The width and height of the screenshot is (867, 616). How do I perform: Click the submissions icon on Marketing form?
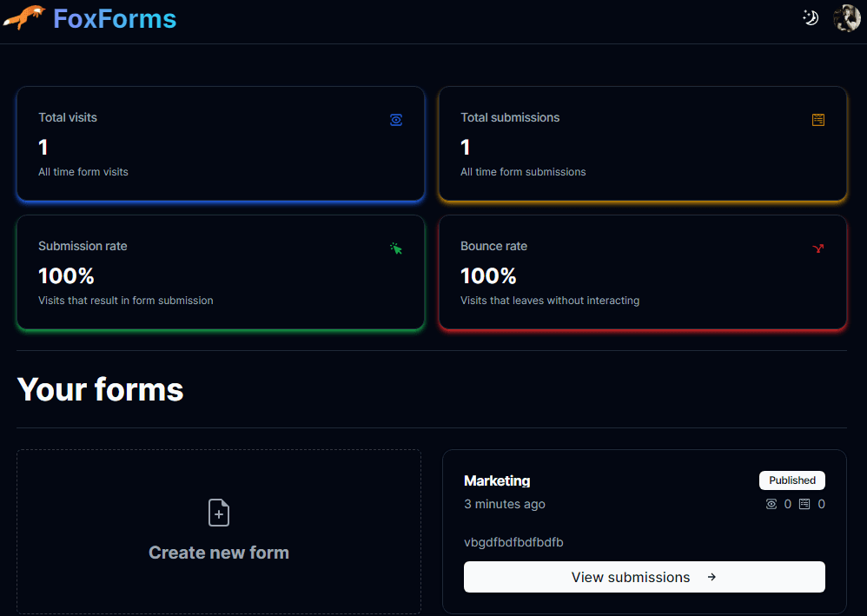point(804,504)
